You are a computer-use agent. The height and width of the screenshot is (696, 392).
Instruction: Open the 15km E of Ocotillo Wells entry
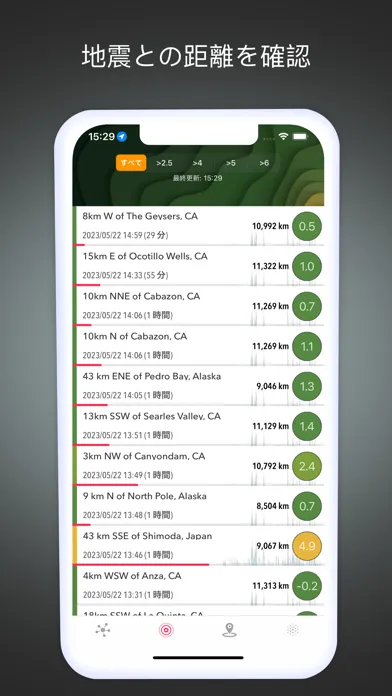(198, 266)
